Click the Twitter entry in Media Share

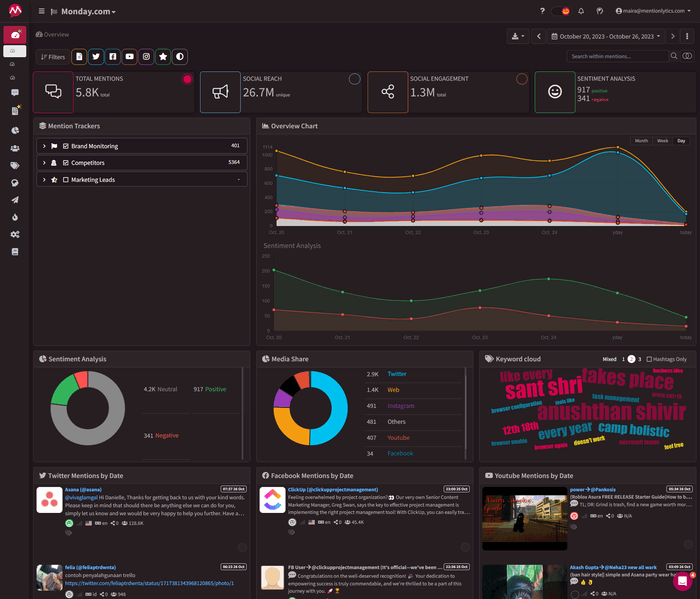click(x=397, y=374)
